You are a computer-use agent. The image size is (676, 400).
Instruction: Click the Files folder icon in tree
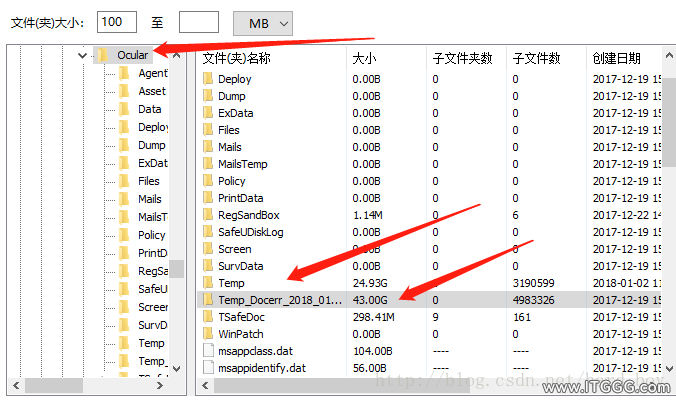click(124, 181)
